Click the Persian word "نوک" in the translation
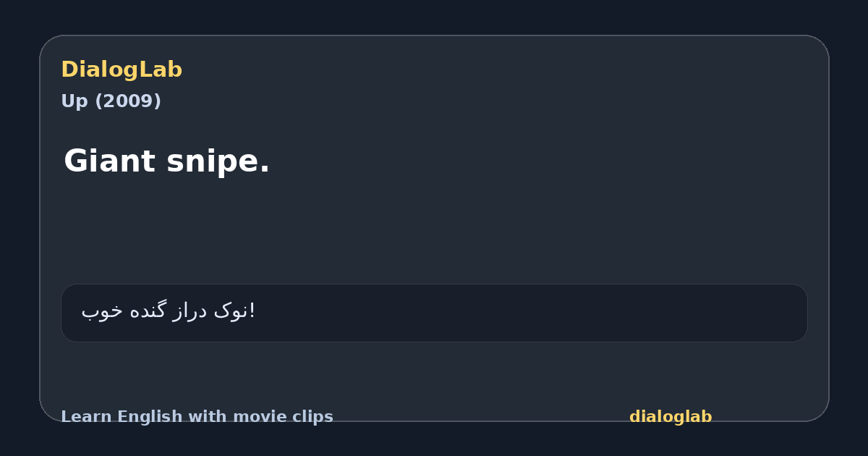The width and height of the screenshot is (868, 456). pos(230,311)
